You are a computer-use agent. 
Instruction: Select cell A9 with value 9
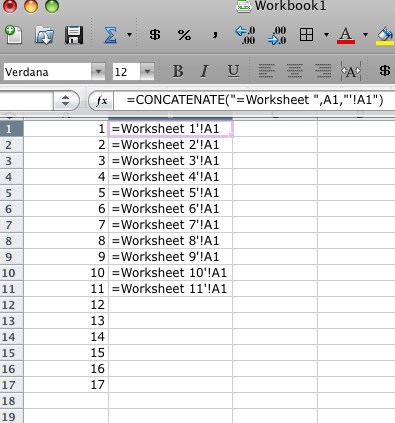(66, 257)
